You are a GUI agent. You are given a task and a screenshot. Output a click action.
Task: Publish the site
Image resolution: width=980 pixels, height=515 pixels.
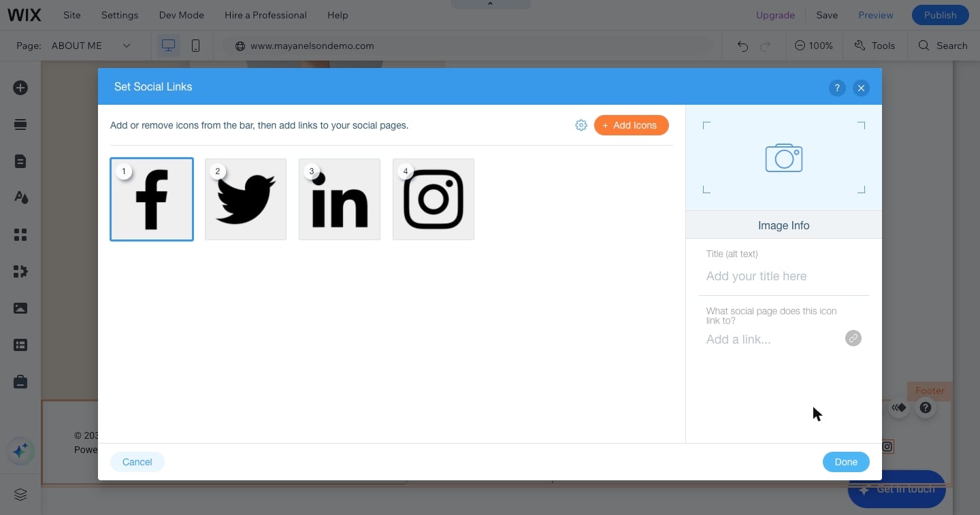(941, 15)
